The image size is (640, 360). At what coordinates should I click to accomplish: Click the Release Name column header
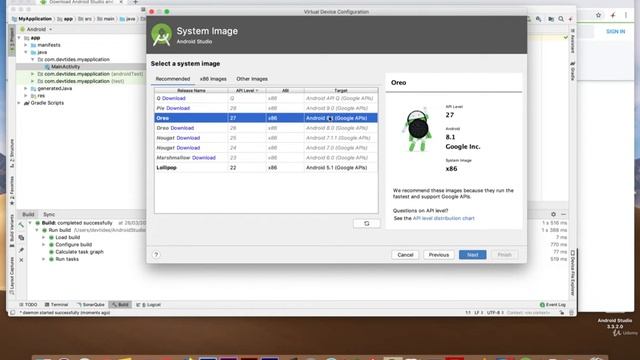(x=191, y=91)
